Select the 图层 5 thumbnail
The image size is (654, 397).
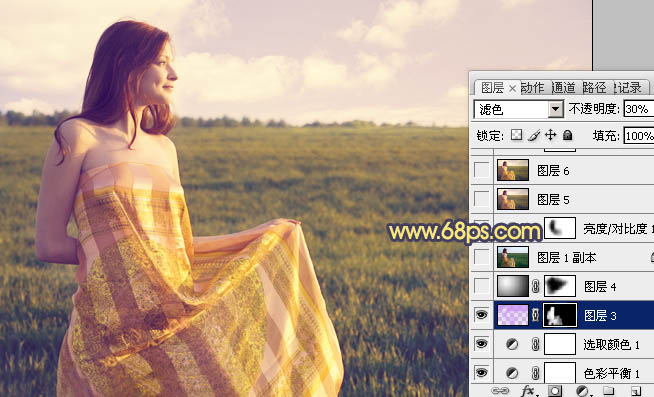tap(513, 199)
